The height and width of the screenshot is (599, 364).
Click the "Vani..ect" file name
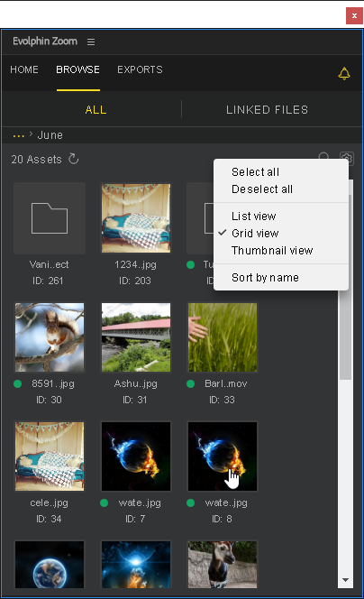click(x=50, y=264)
